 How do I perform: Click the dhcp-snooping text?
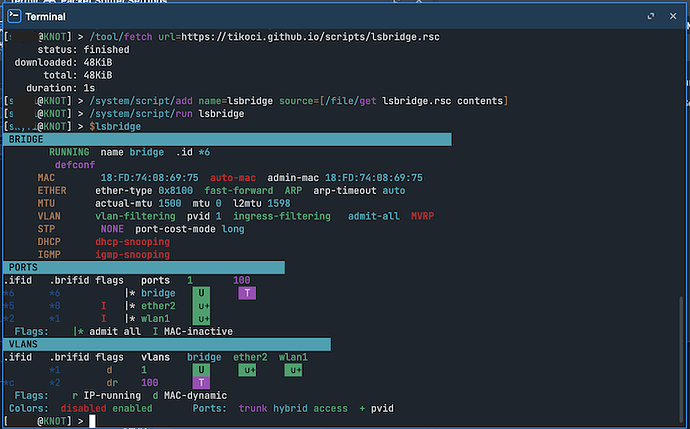click(x=132, y=242)
